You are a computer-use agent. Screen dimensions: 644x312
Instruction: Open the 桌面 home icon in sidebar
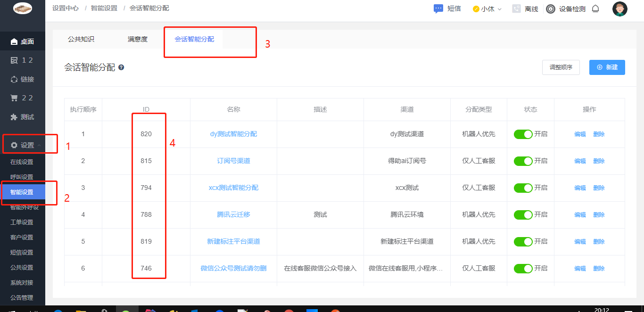[14, 41]
